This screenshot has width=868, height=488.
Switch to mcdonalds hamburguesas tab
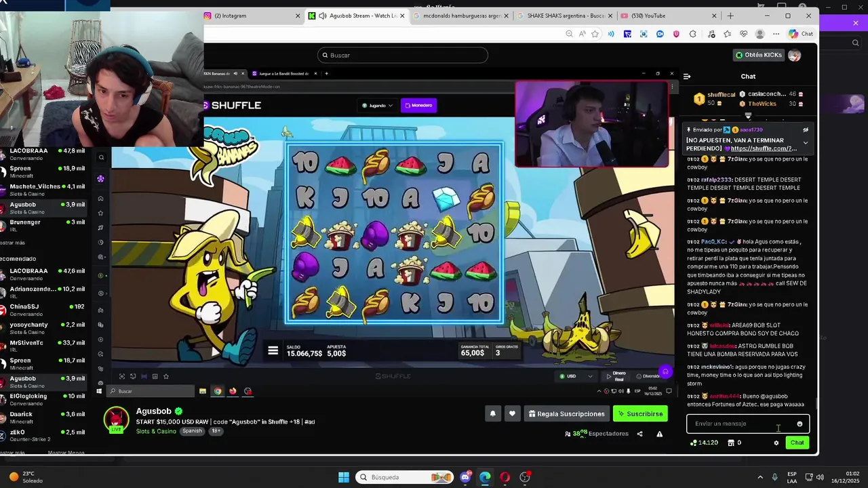point(461,16)
